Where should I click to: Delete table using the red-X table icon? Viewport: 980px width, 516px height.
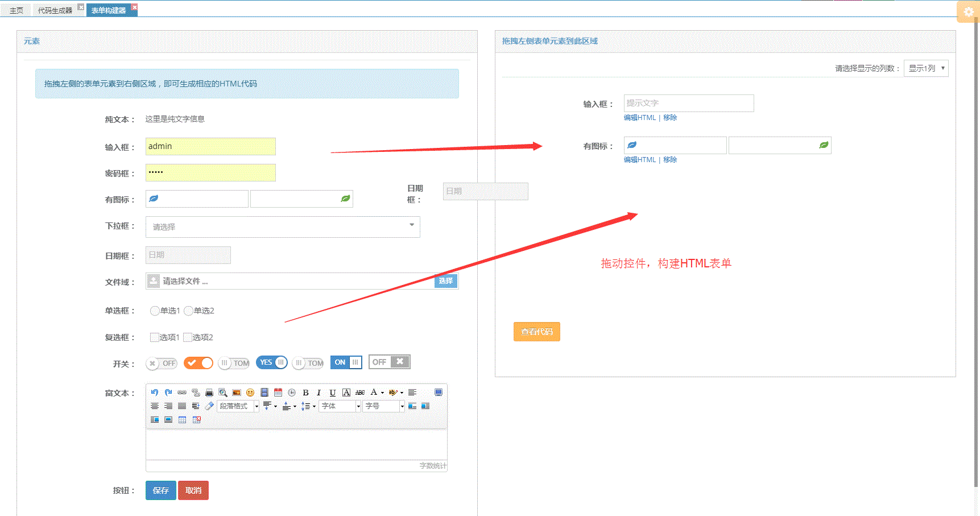click(197, 420)
